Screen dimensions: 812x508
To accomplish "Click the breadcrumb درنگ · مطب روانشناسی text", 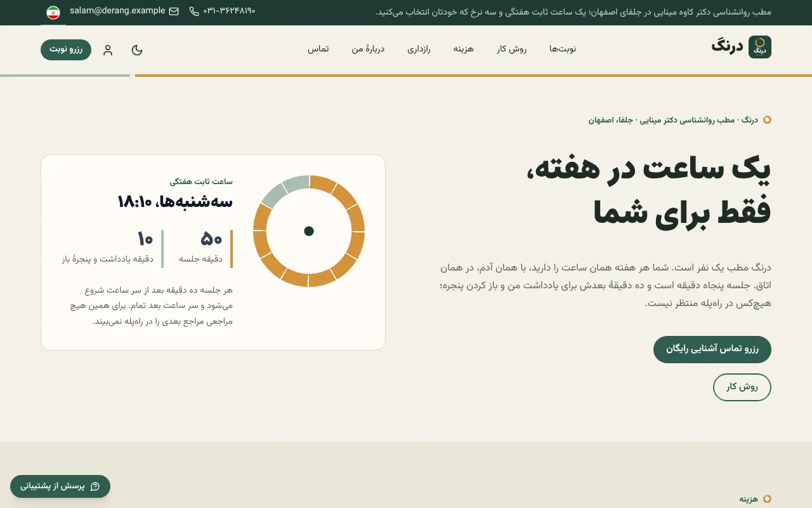I will (674, 119).
